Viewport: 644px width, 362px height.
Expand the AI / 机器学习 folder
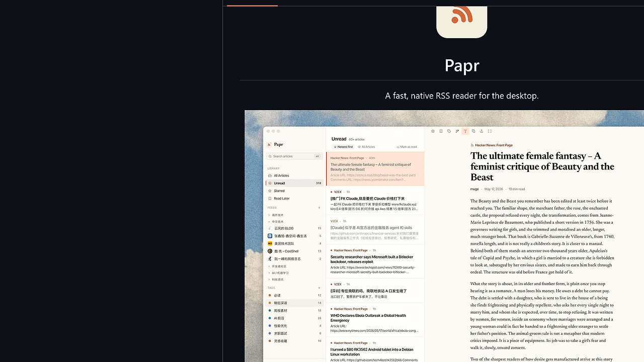[x=294, y=273]
